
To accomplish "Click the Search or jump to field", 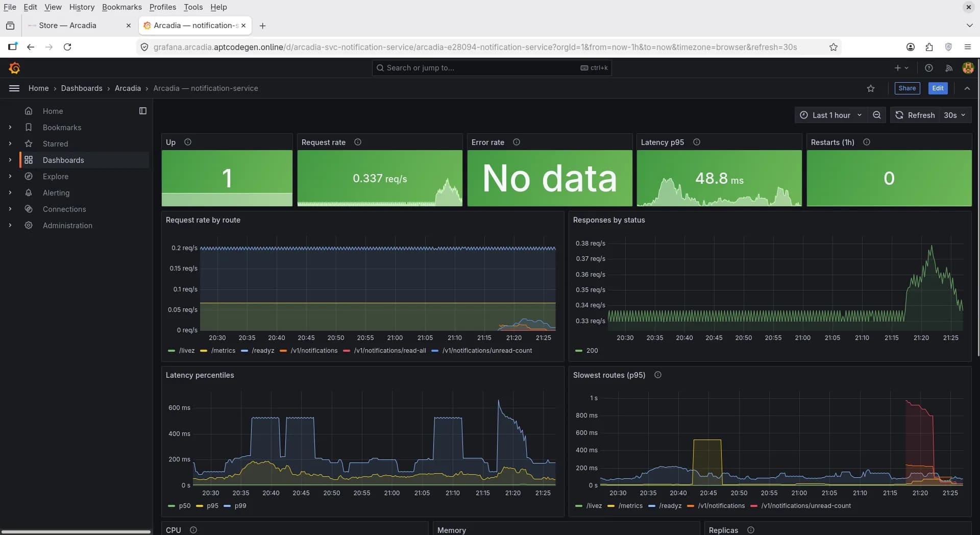I will (492, 68).
